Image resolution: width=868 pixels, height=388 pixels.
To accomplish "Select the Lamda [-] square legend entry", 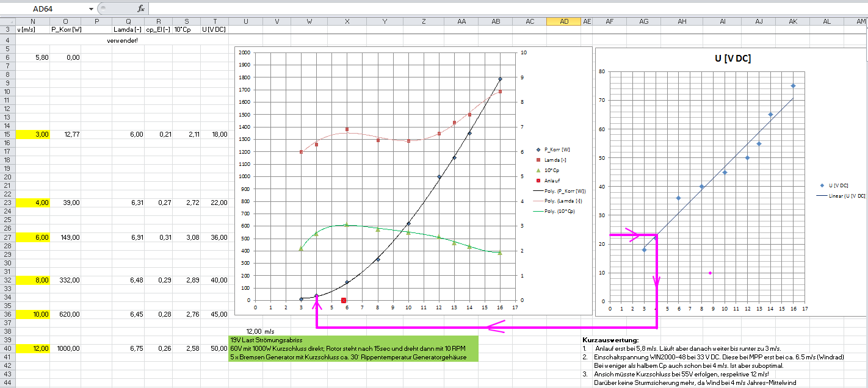I will 556,160.
